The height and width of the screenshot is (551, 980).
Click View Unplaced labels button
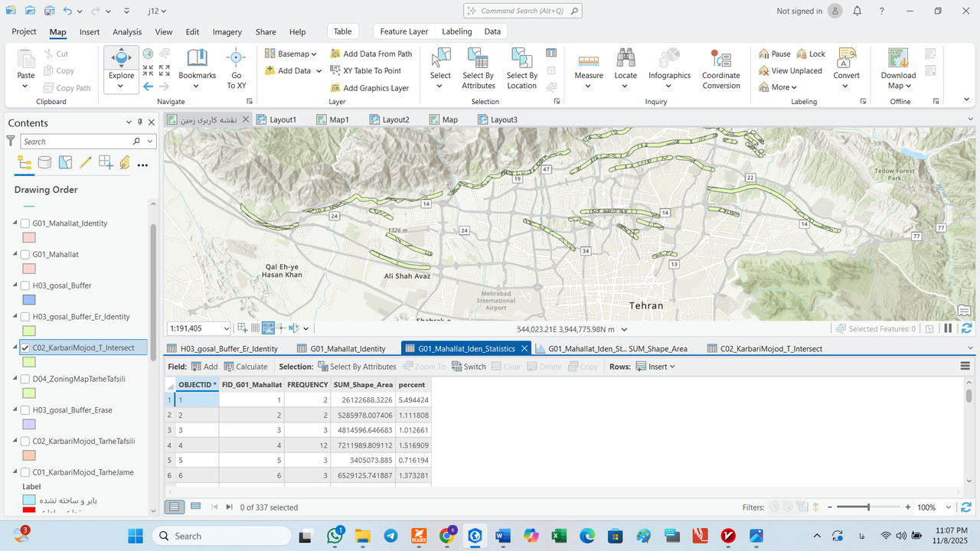pyautogui.click(x=790, y=70)
